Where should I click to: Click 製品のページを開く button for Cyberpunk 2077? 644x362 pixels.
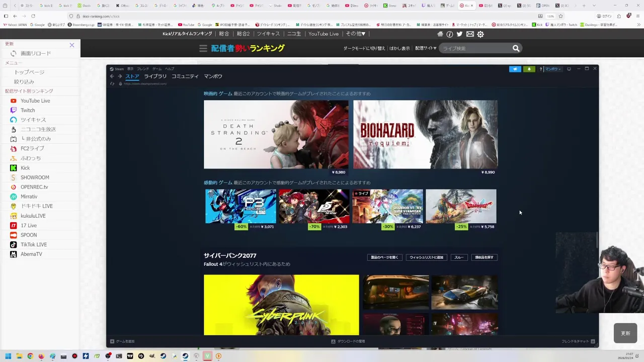click(384, 257)
